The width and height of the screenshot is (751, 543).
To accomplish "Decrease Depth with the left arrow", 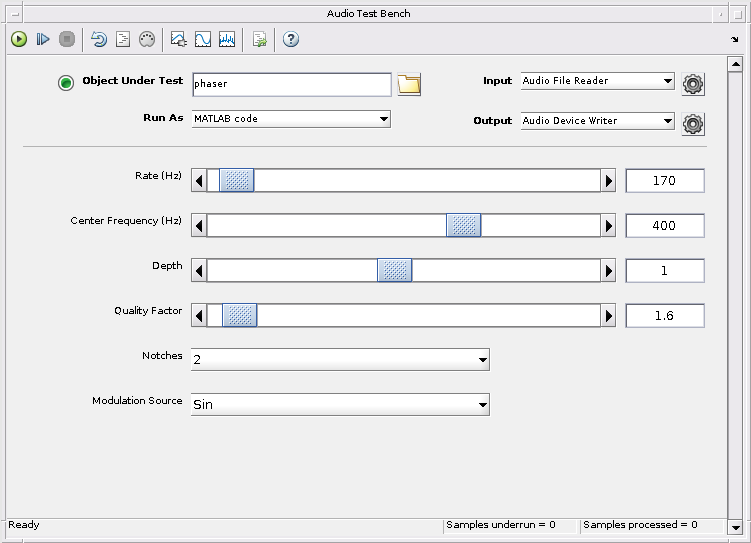I will 199,271.
